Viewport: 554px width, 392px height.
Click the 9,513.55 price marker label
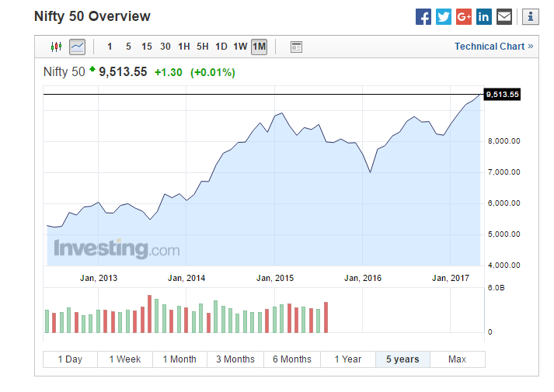(502, 95)
